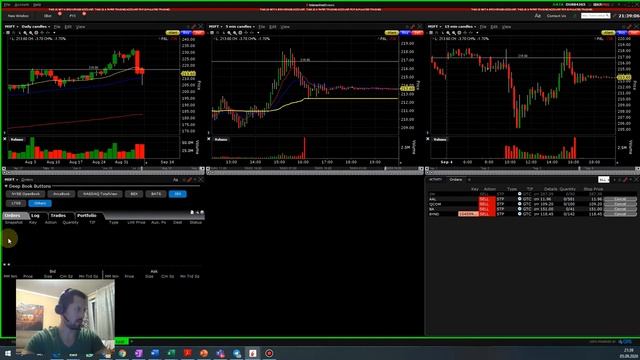The width and height of the screenshot is (640, 360).
Task: Click the Aa font size icon in top bar
Action: (538, 16)
